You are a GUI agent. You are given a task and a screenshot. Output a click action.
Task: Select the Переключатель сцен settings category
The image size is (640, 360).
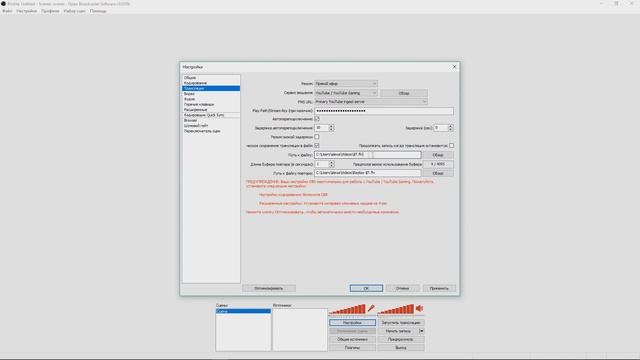pyautogui.click(x=211, y=131)
